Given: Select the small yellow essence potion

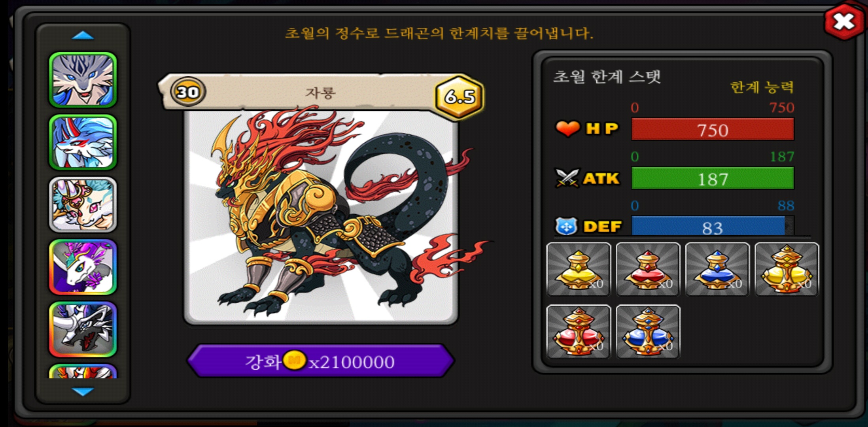Looking at the screenshot, I should click(579, 269).
